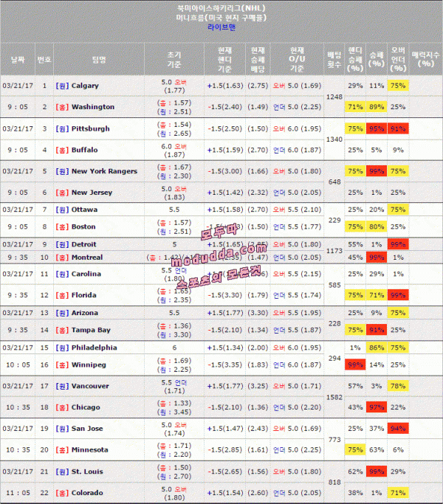The width and height of the screenshot is (443, 504).
Task: Click the 배팅 횟수 column header
Action: (334, 60)
